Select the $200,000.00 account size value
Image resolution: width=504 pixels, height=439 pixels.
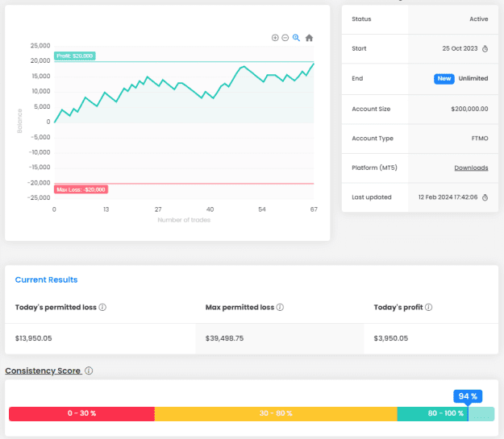(x=469, y=109)
